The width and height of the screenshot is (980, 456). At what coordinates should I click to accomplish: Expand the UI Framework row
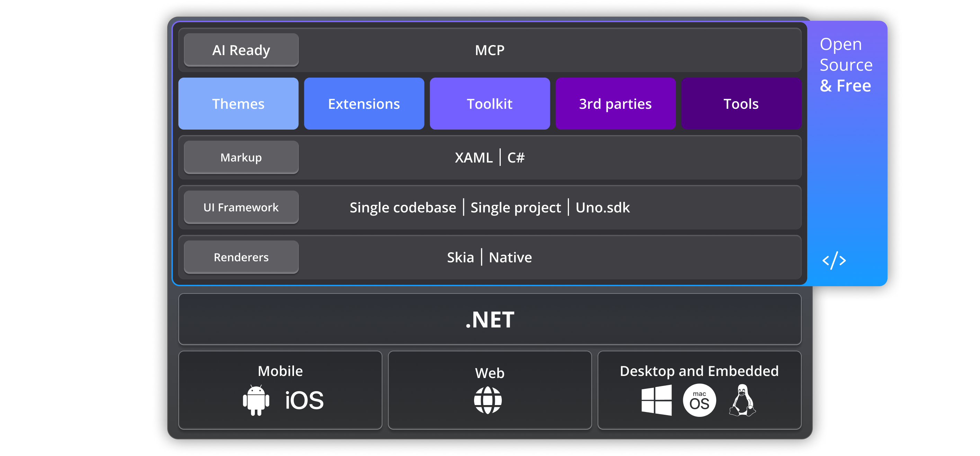(x=241, y=207)
